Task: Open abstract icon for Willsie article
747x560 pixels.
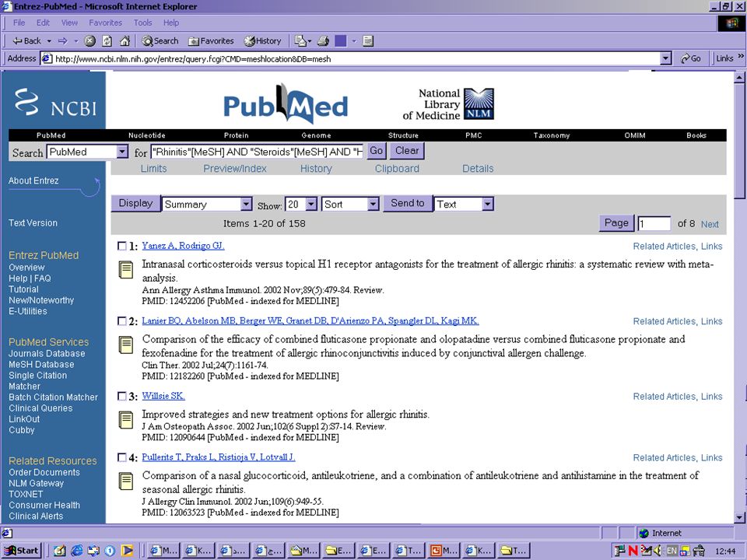Action: (x=126, y=419)
